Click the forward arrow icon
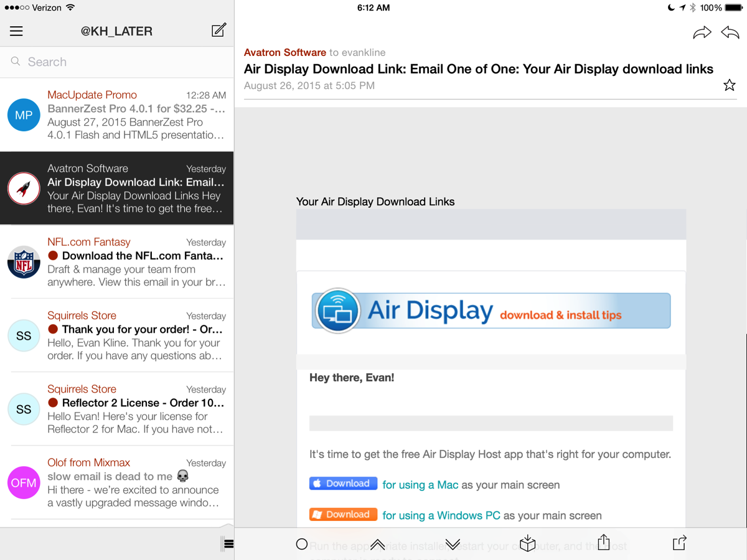This screenshot has width=747, height=560. point(702,32)
